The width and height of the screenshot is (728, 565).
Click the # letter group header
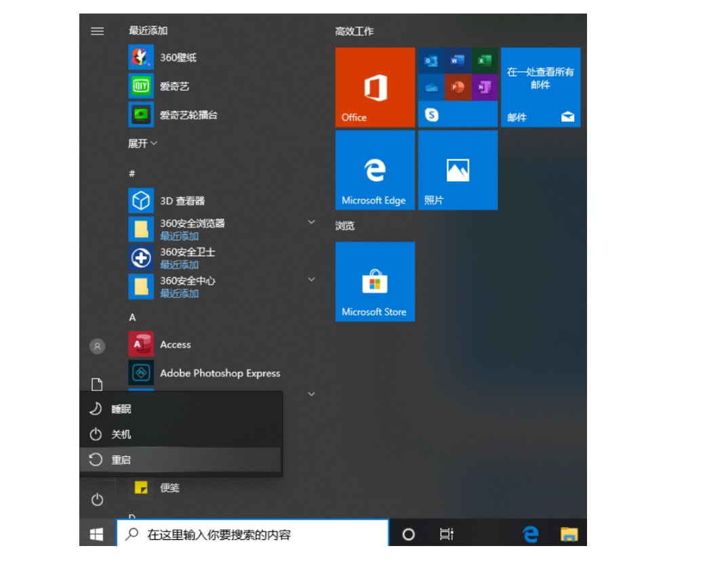(132, 173)
